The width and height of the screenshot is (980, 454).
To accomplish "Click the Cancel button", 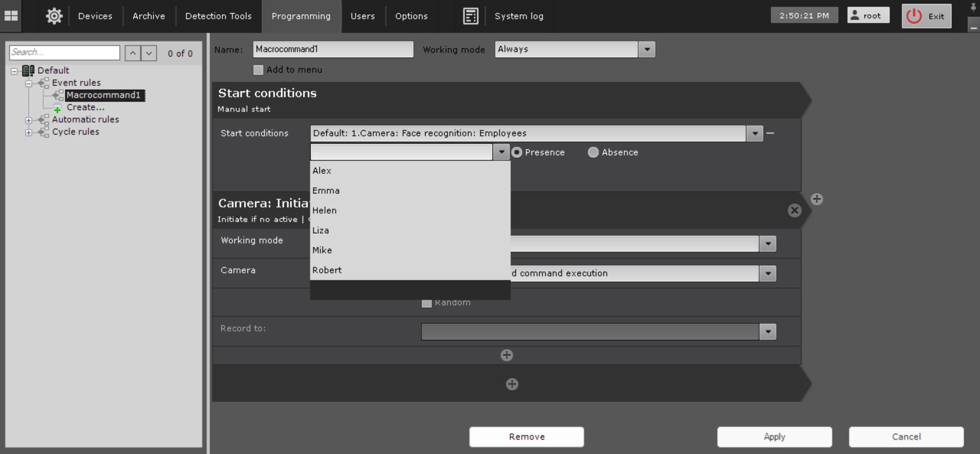I will (906, 437).
